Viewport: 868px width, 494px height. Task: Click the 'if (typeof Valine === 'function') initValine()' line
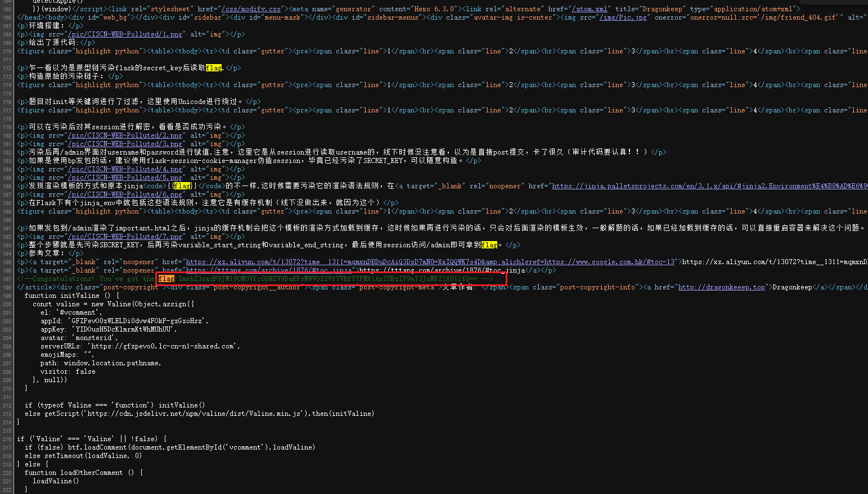[x=115, y=405]
